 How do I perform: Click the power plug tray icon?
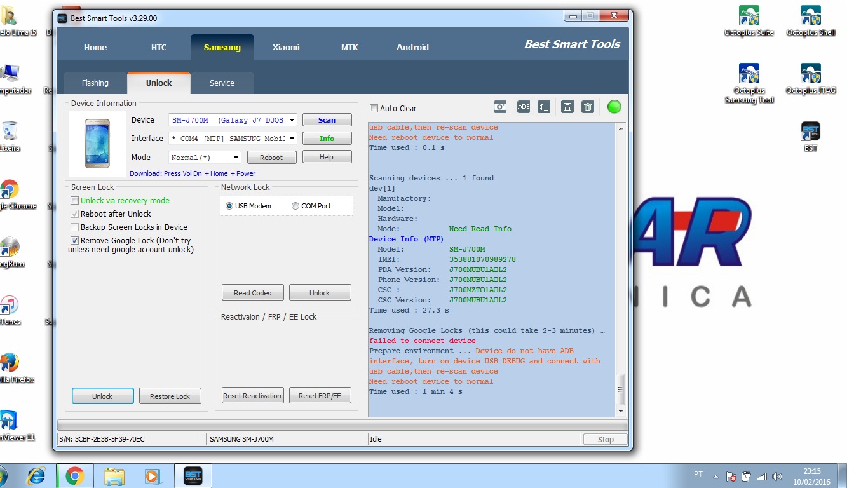[x=747, y=476]
